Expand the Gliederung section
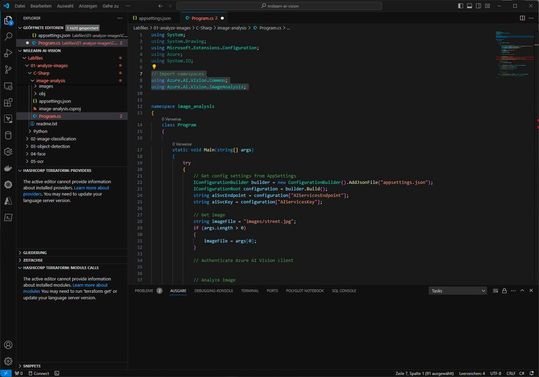 (x=35, y=253)
